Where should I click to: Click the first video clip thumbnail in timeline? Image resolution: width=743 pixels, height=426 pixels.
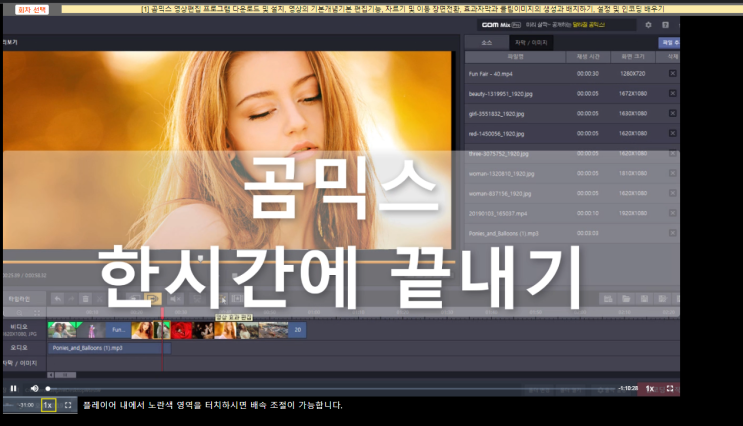(62, 330)
